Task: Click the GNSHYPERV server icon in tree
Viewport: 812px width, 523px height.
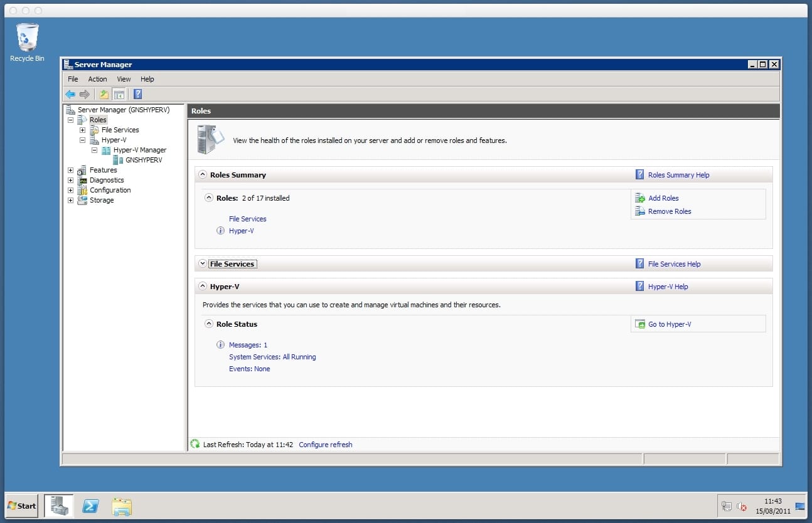Action: (118, 160)
